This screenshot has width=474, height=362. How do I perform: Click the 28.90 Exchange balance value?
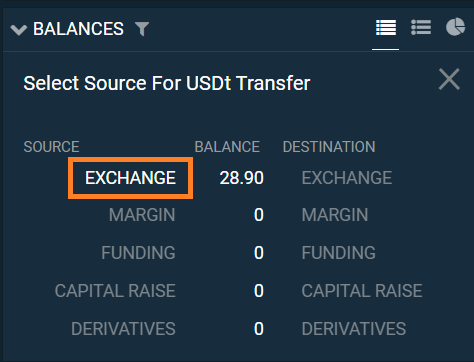click(242, 178)
